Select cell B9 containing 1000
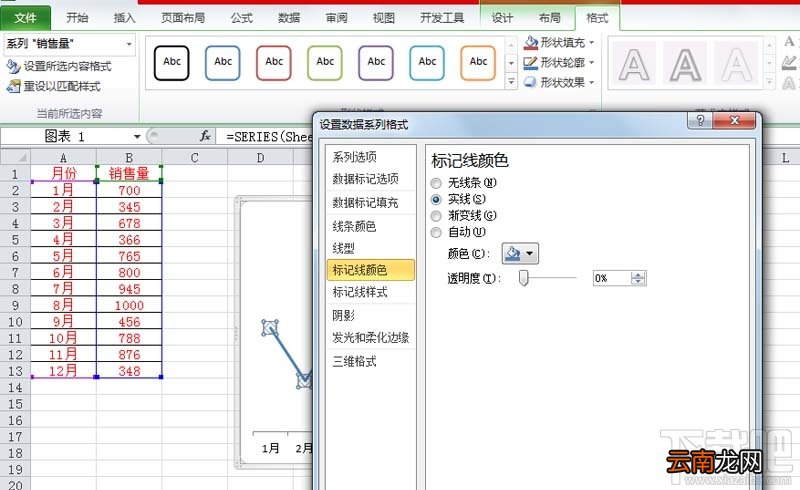Screen dimensions: 800x490 [129, 305]
